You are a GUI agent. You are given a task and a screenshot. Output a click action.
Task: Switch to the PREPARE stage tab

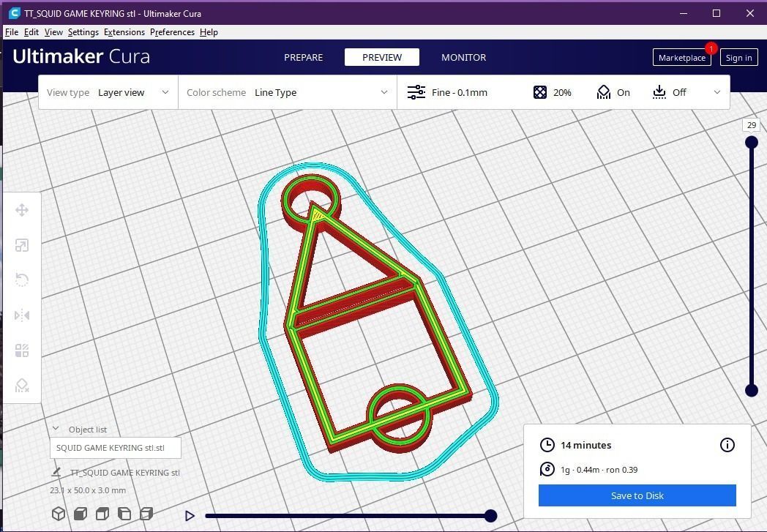303,57
